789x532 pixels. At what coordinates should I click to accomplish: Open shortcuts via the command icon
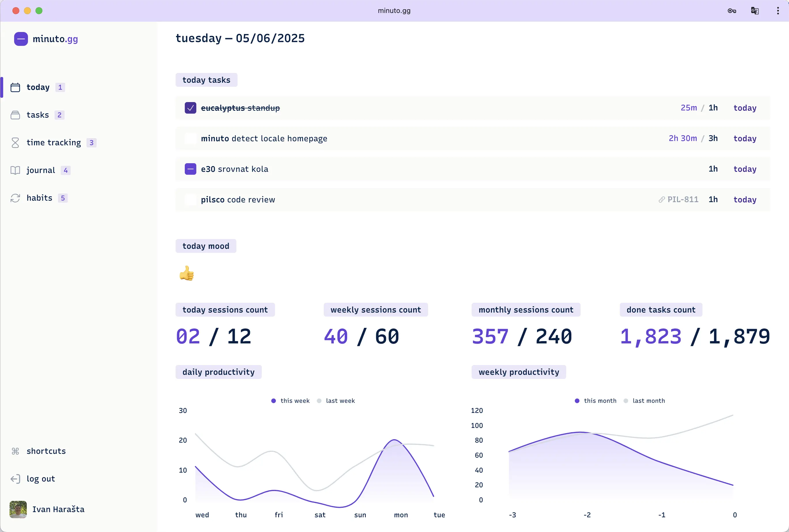click(15, 451)
